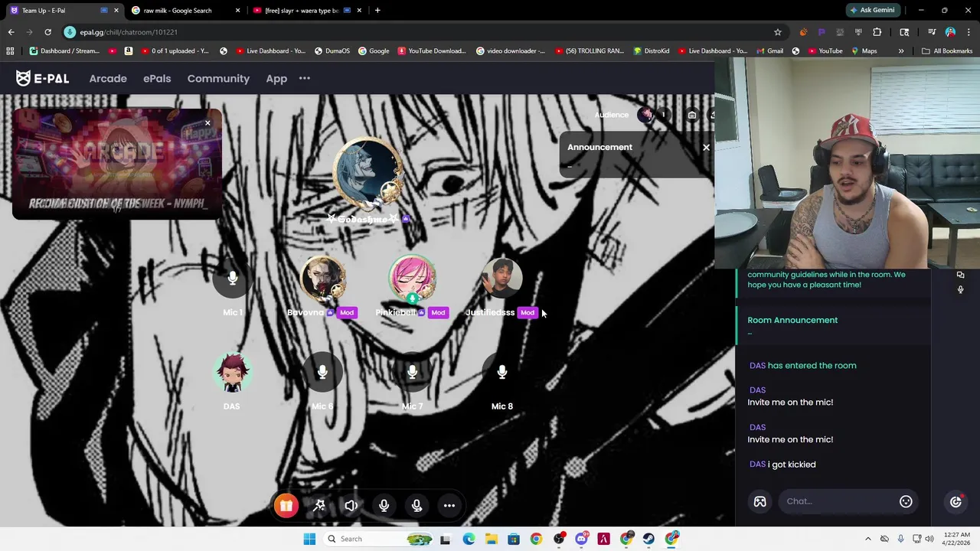Open the magic wand effects button

pyautogui.click(x=319, y=505)
